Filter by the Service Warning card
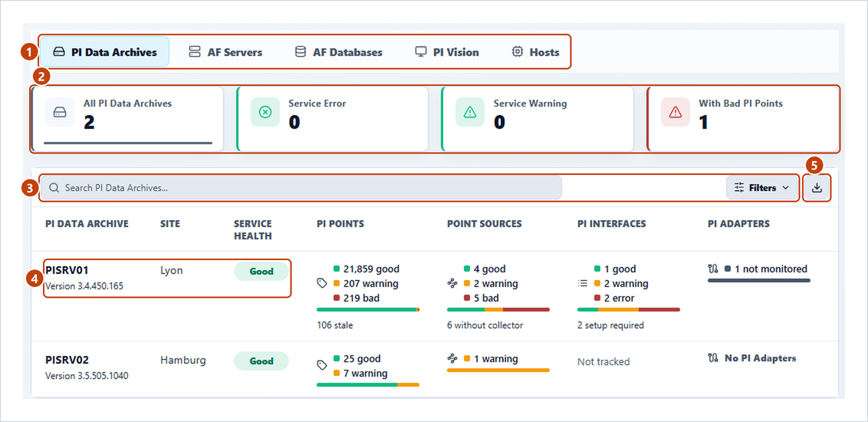 tap(538, 118)
